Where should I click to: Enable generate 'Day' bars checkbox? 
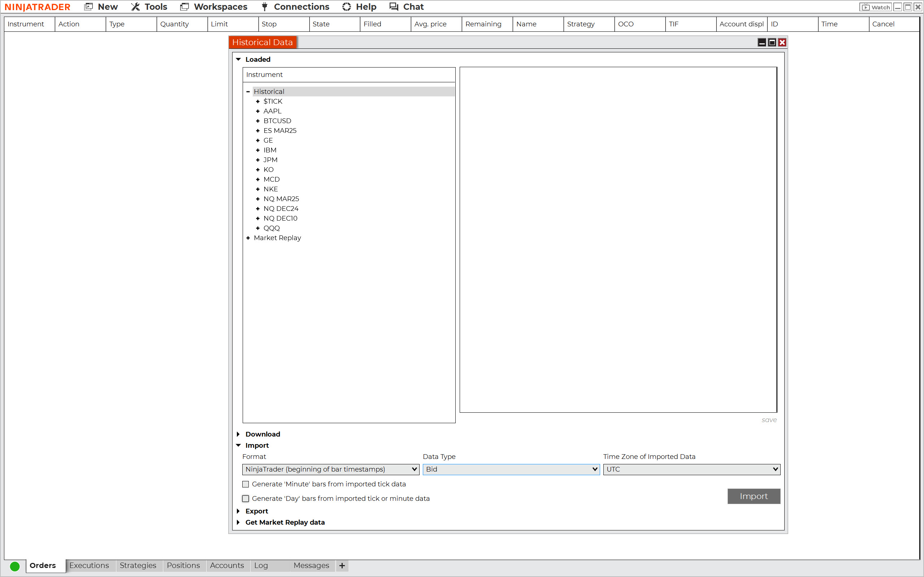(246, 499)
